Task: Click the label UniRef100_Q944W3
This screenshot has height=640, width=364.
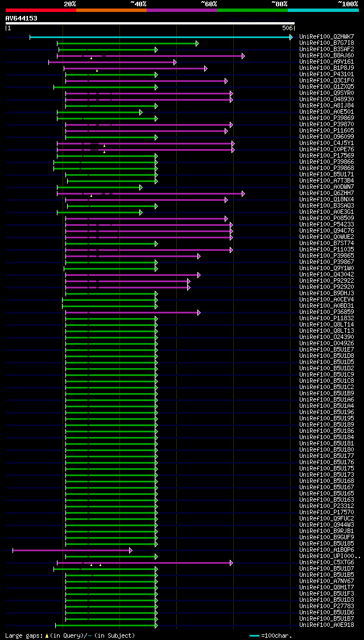Action: coord(326,525)
